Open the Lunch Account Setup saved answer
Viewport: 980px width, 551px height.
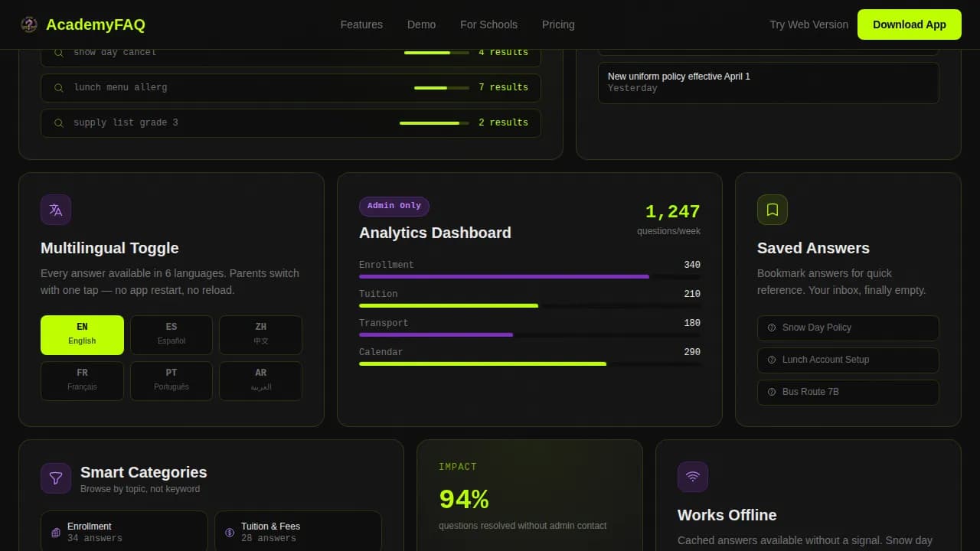point(848,360)
